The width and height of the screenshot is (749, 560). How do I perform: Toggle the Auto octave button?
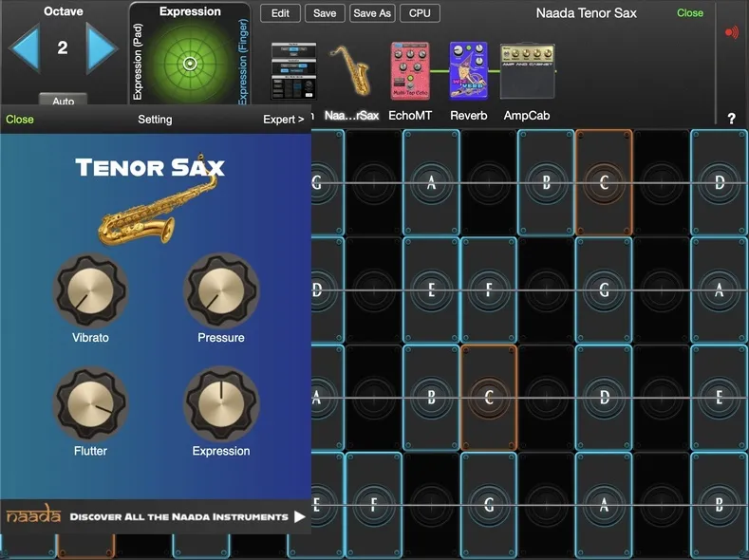63,100
